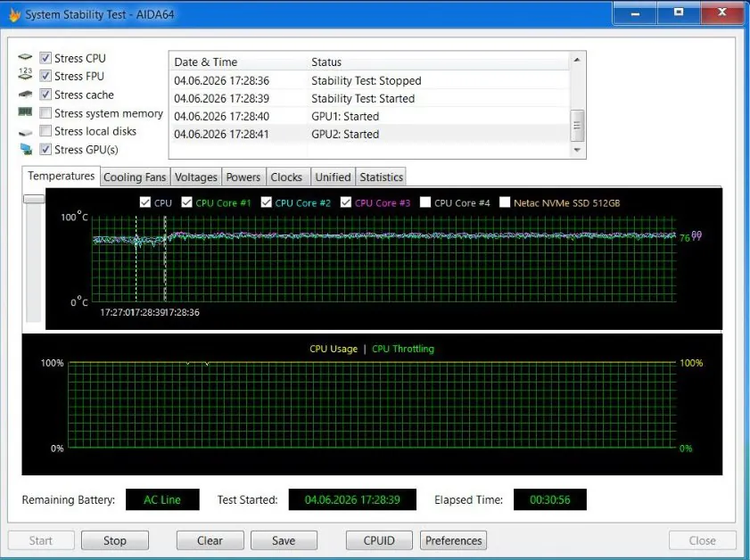Select the Stability Test: Started log row
Image resolution: width=750 pixels, height=560 pixels.
click(x=370, y=98)
